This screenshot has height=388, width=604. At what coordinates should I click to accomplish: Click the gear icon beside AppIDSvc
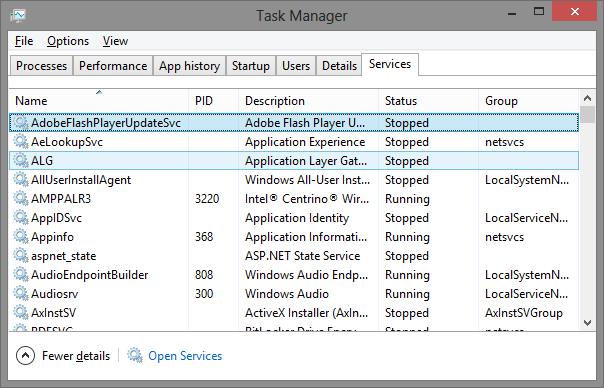coord(21,218)
